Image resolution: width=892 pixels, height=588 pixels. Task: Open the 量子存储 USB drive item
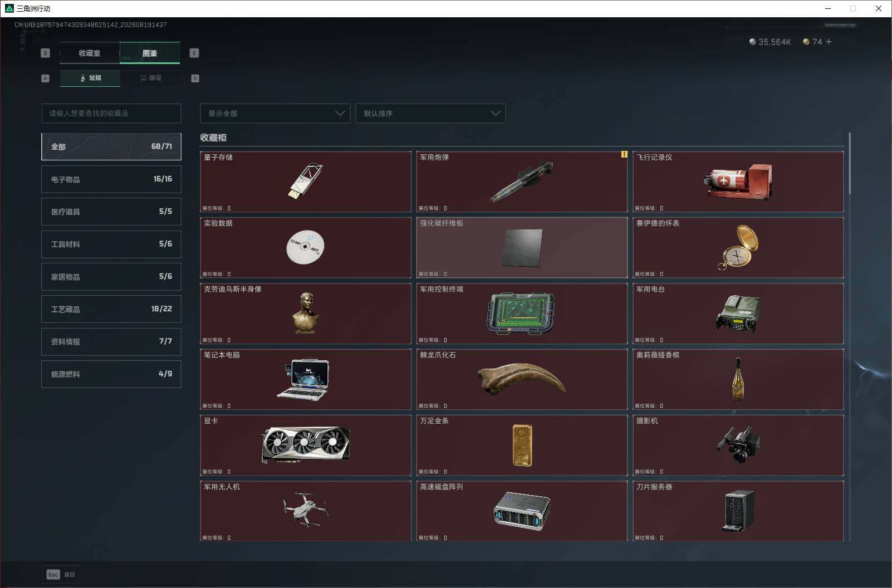(305, 182)
